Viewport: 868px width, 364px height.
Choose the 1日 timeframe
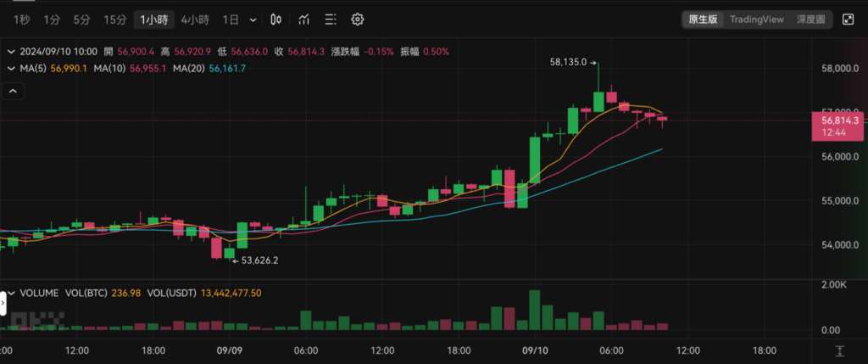point(231,20)
